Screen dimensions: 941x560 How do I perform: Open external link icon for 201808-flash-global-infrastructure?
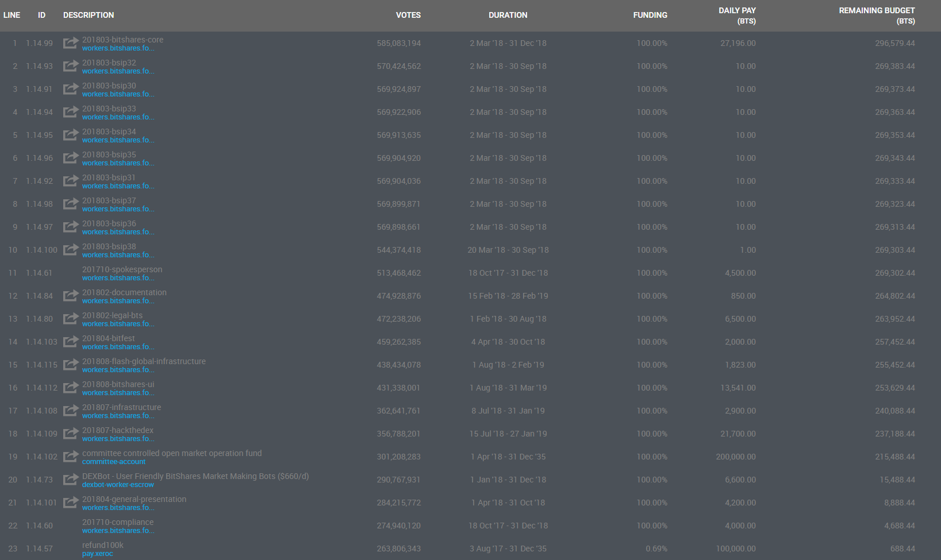point(71,365)
